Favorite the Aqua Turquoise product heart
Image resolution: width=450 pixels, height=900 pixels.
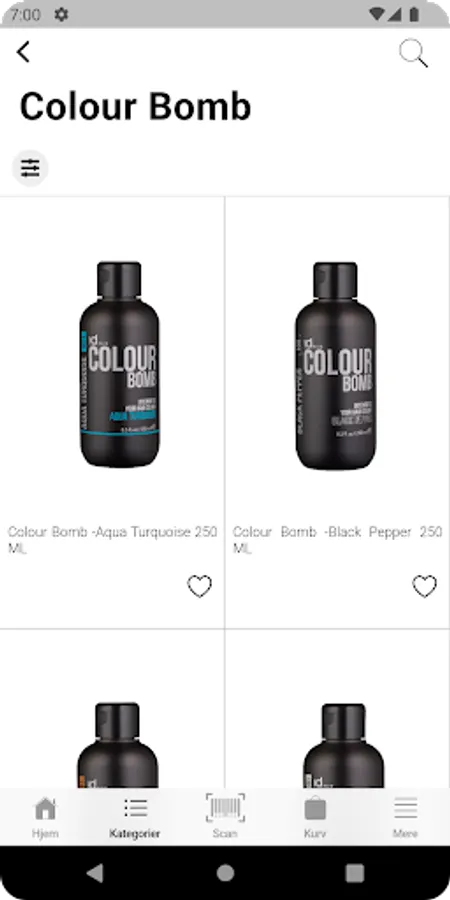click(200, 586)
